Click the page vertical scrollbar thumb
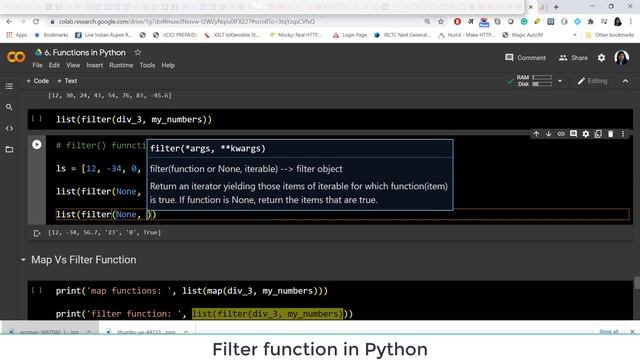This screenshot has width=640, height=360. click(637, 283)
